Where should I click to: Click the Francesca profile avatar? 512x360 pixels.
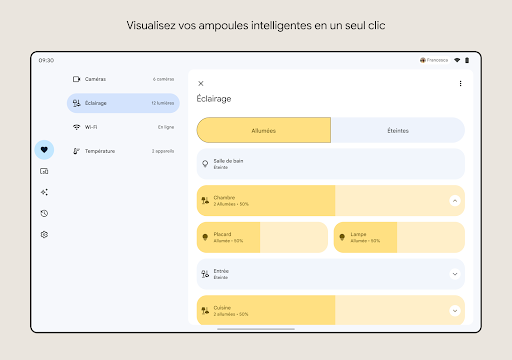[x=423, y=60]
